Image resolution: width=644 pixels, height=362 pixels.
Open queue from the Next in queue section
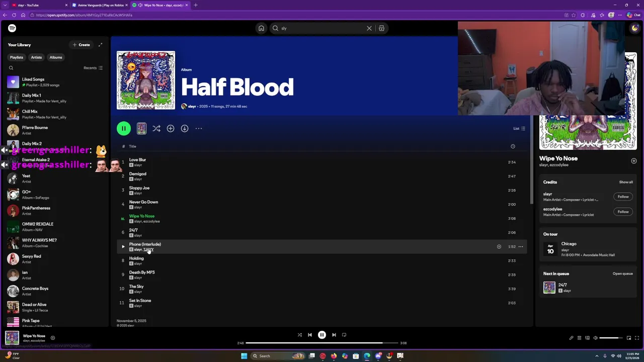pos(622,274)
